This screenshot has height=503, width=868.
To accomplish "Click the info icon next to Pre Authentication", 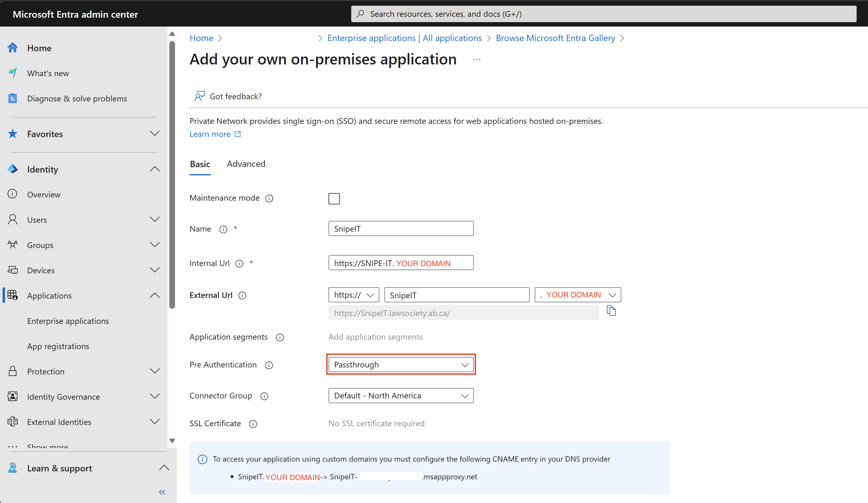I will tap(269, 365).
